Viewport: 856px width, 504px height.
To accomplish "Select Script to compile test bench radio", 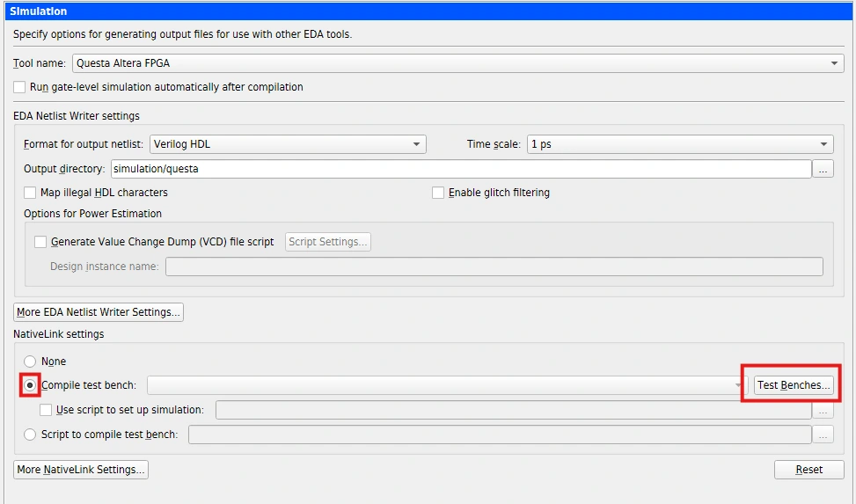I will (x=31, y=435).
